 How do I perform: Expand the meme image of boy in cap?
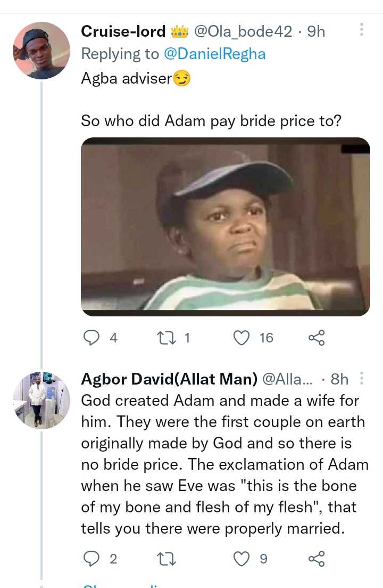(x=225, y=227)
